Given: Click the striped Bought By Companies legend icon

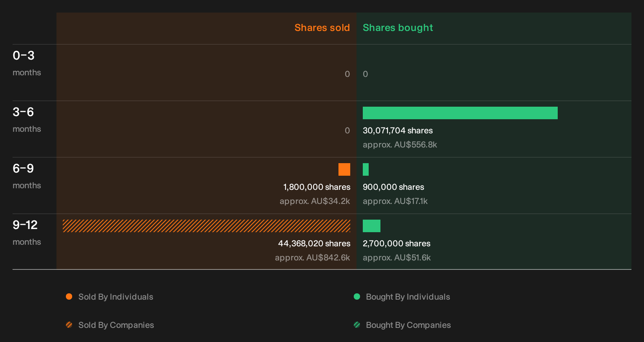Looking at the screenshot, I should pos(357,325).
